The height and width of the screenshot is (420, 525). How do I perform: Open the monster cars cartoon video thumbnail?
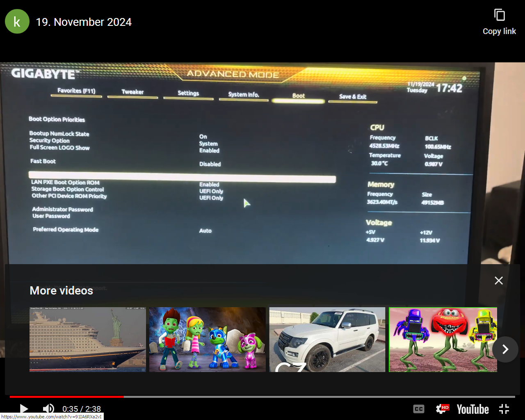click(x=443, y=340)
